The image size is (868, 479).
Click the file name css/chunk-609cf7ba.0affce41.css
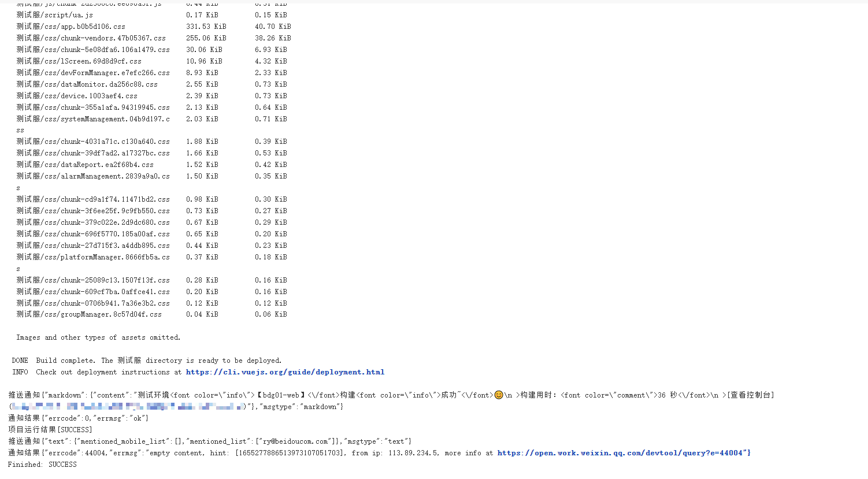[93, 292]
